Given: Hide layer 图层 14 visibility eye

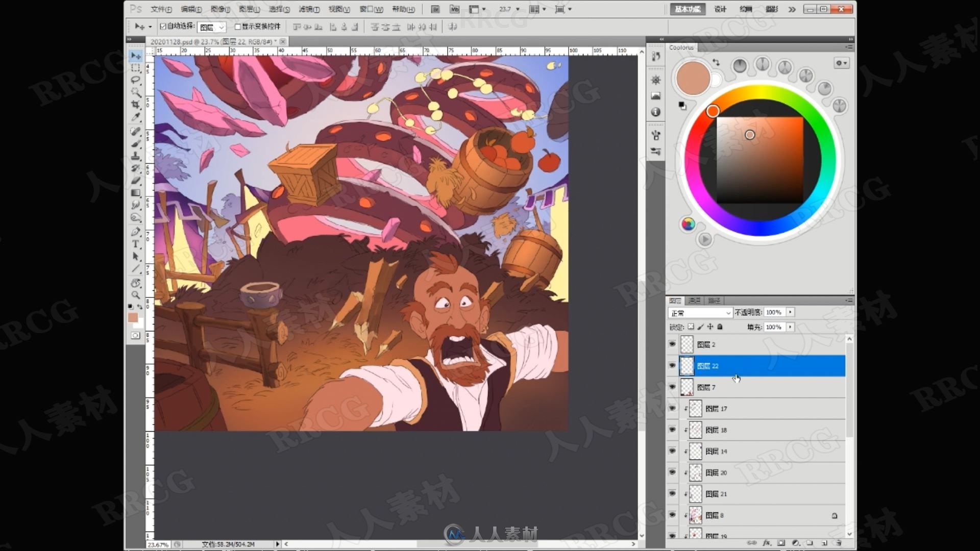Looking at the screenshot, I should (672, 452).
